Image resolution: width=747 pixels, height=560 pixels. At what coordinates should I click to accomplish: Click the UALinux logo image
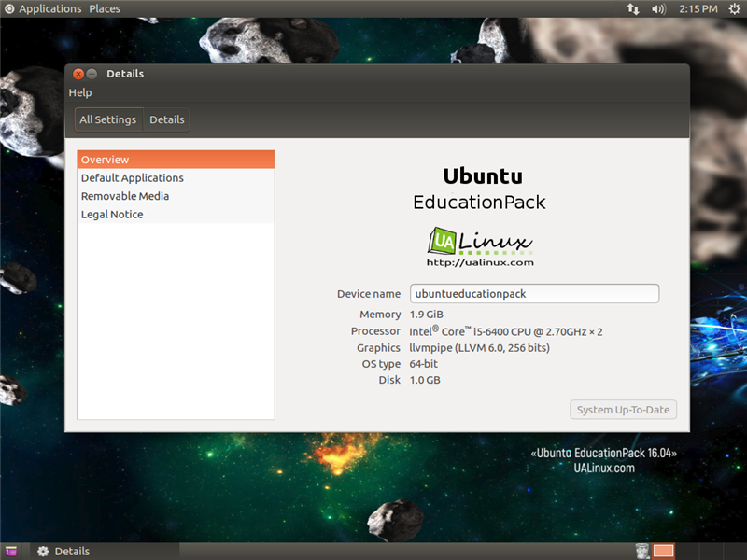(480, 246)
